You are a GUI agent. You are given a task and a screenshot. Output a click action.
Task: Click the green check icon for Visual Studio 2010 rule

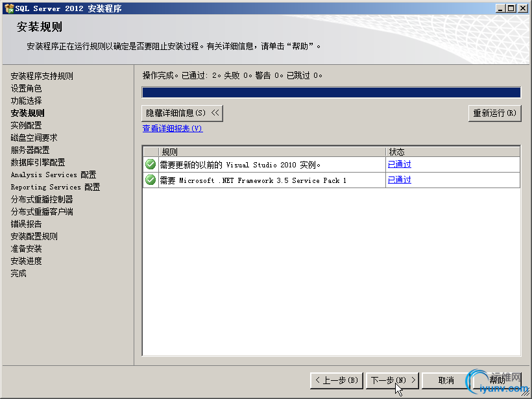151,165
